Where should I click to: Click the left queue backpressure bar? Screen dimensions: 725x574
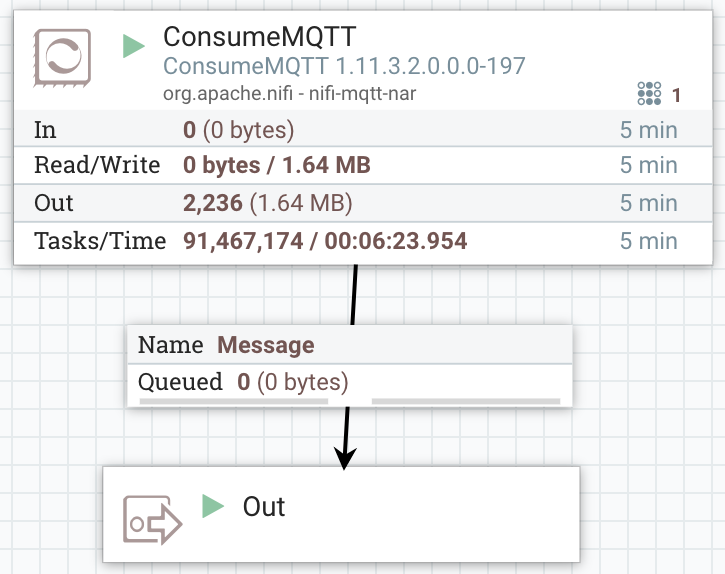pos(234,401)
